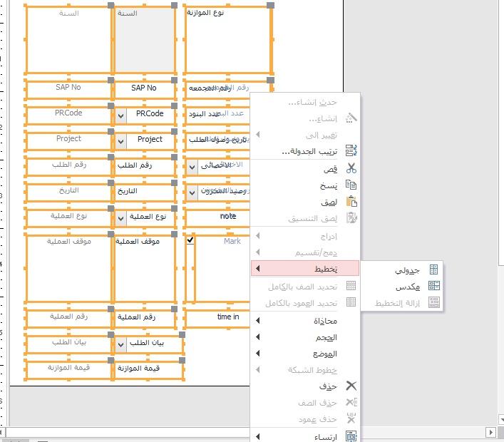Image resolution: width=504 pixels, height=442 pixels.
Task: Choose جدولى from the layout submenu
Action: pyautogui.click(x=402, y=269)
